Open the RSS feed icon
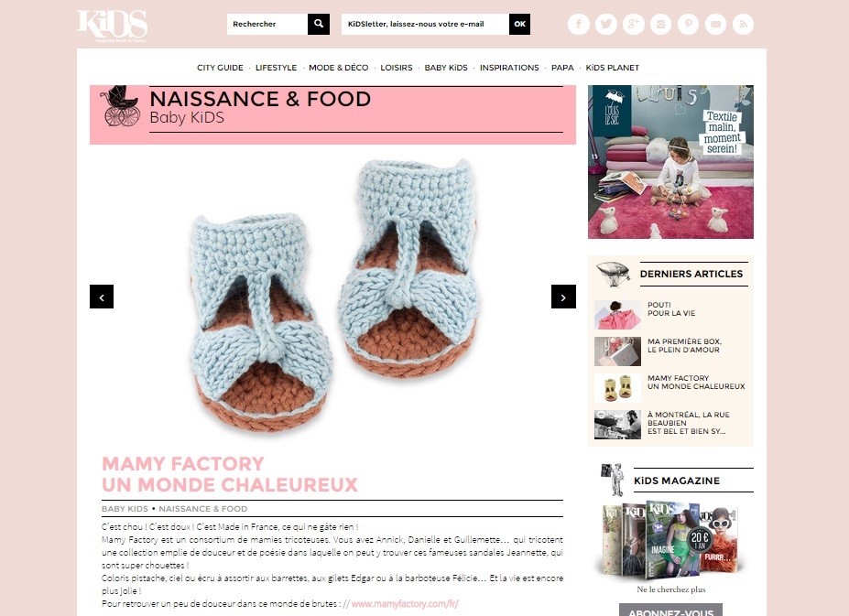Image resolution: width=849 pixels, height=616 pixels. [743, 25]
